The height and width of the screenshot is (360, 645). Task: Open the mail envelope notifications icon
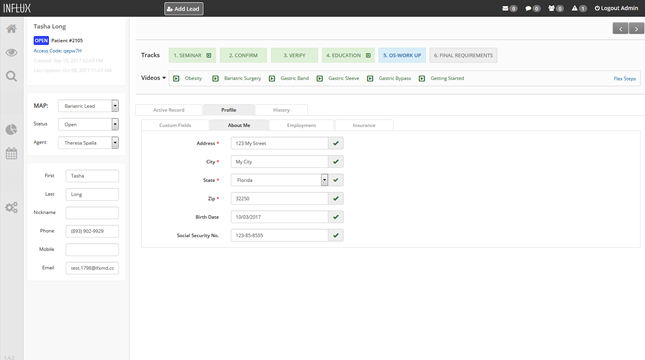(x=505, y=8)
